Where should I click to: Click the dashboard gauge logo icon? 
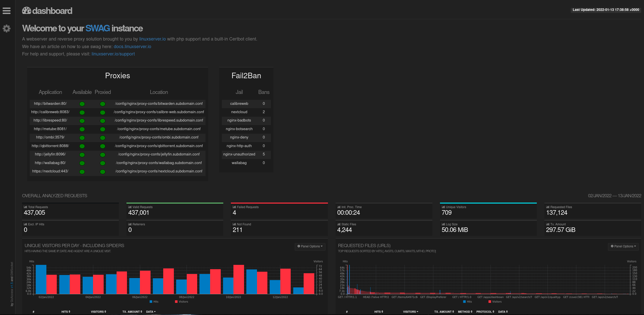pyautogui.click(x=27, y=10)
